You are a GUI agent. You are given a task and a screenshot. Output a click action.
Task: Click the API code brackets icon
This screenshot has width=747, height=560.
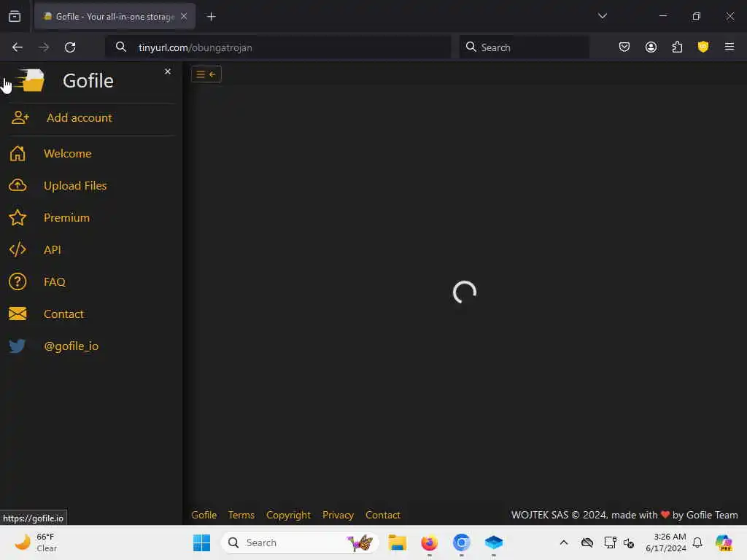[18, 249]
